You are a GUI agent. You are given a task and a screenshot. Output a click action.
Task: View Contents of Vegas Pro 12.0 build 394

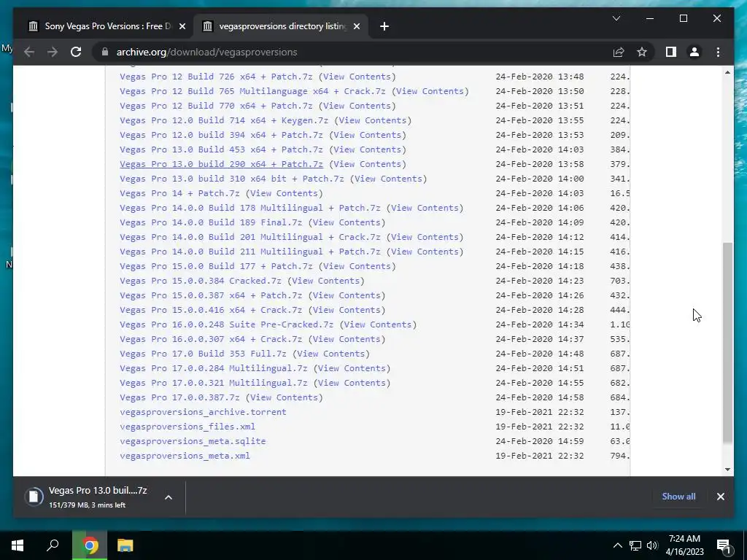[368, 135]
